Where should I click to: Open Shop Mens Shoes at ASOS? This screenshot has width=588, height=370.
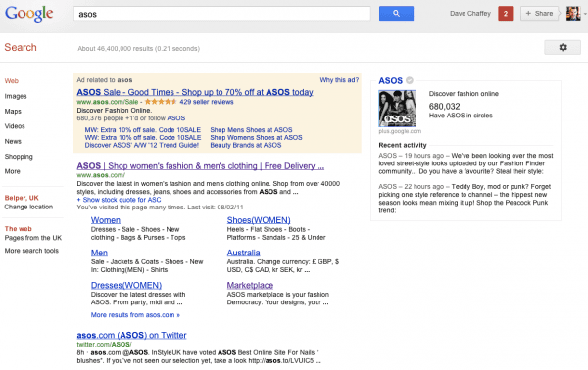251,130
